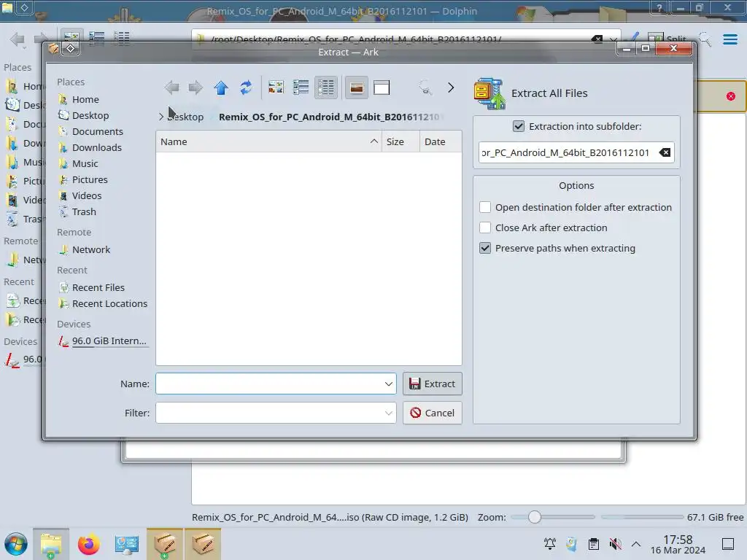Open Recent Files in the dialog places
The width and height of the screenshot is (747, 560).
[x=98, y=287]
